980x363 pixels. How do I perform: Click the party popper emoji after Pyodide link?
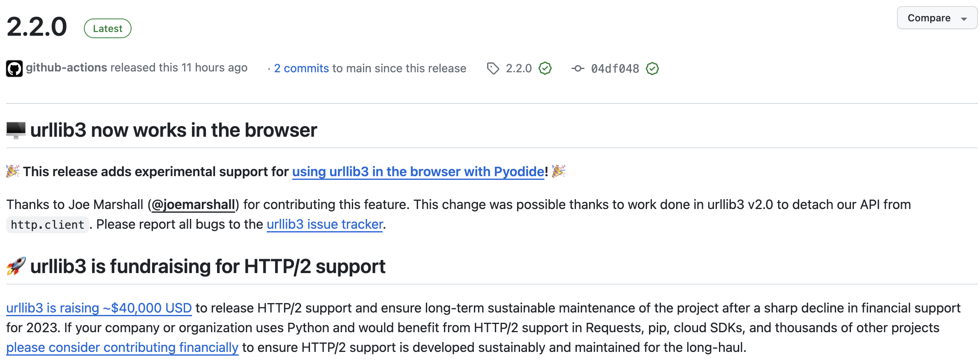tap(559, 171)
